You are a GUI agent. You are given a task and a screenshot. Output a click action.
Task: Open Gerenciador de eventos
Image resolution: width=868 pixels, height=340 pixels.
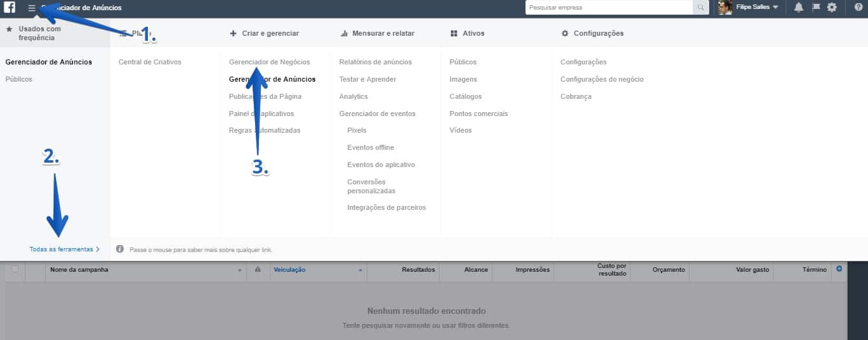(378, 114)
